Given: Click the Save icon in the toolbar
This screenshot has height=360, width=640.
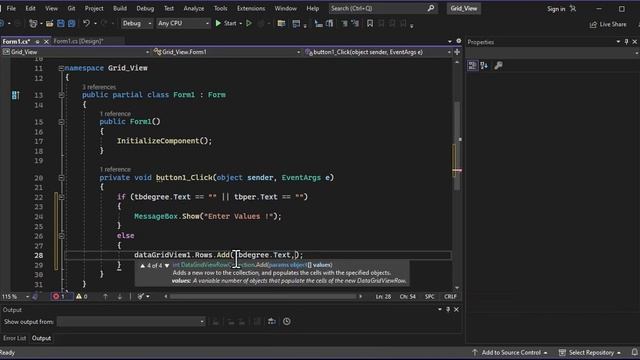Looking at the screenshot, I should pos(60,24).
